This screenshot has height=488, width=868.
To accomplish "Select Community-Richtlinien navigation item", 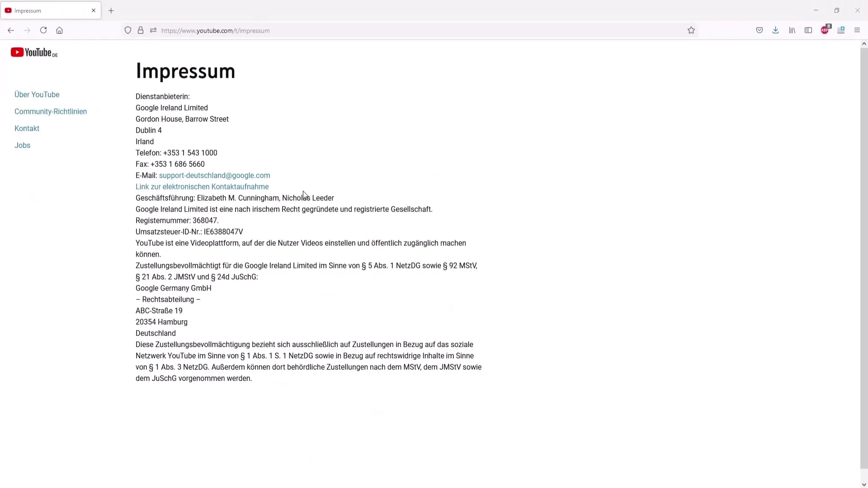I will coord(51,111).
